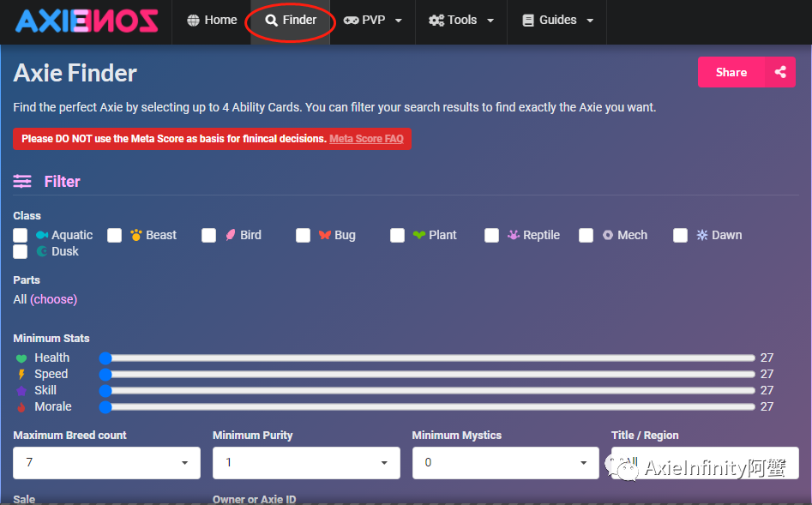Tick the Beast class checkbox
Image resolution: width=812 pixels, height=505 pixels.
coord(114,235)
